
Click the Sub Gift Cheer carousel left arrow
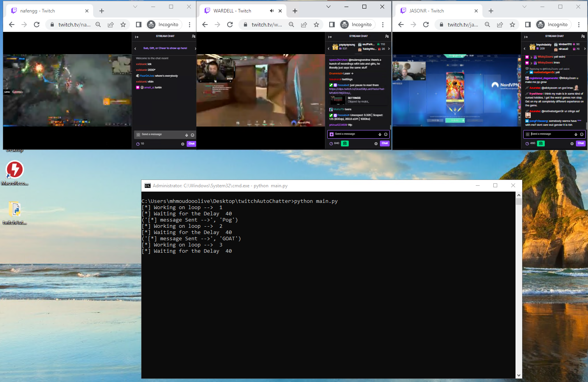coord(136,48)
